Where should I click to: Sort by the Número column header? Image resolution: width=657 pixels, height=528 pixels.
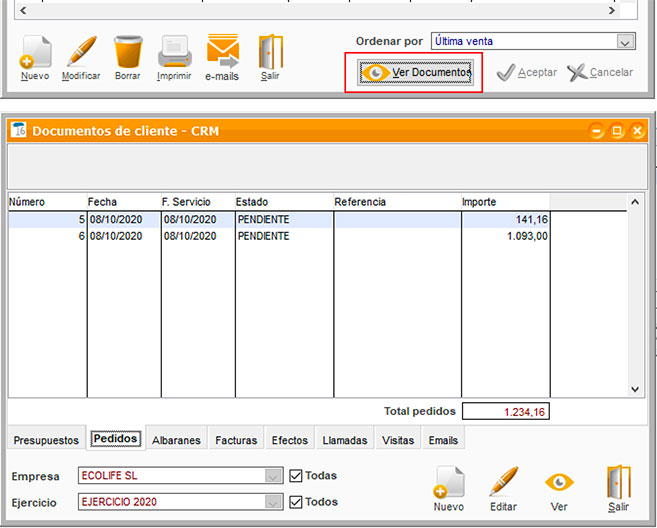click(x=47, y=202)
